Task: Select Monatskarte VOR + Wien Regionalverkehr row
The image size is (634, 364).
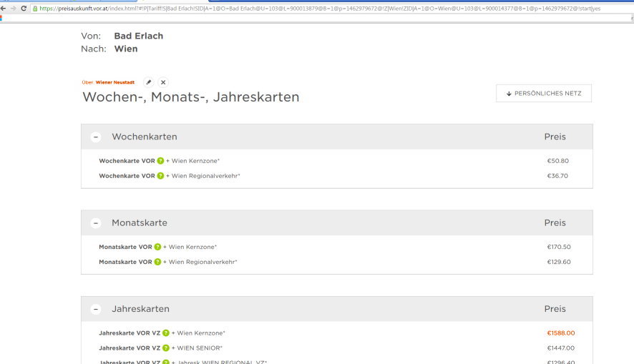Action: pyautogui.click(x=337, y=262)
